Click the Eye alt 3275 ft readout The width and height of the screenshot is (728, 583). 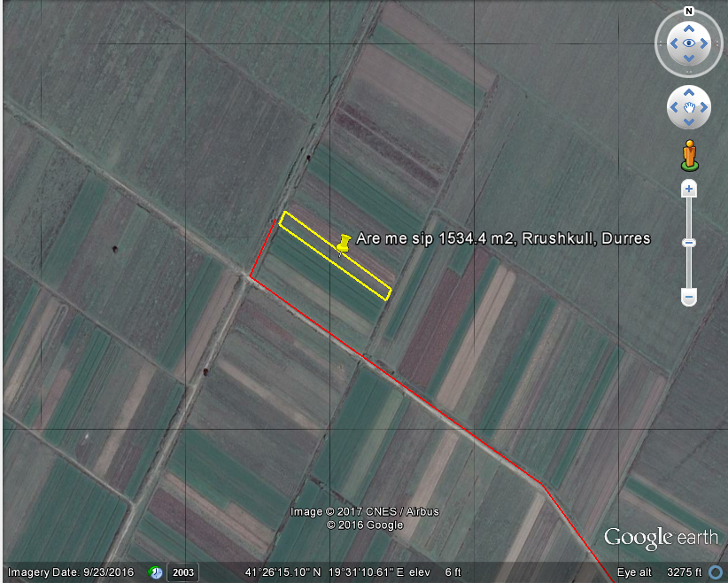click(x=659, y=572)
